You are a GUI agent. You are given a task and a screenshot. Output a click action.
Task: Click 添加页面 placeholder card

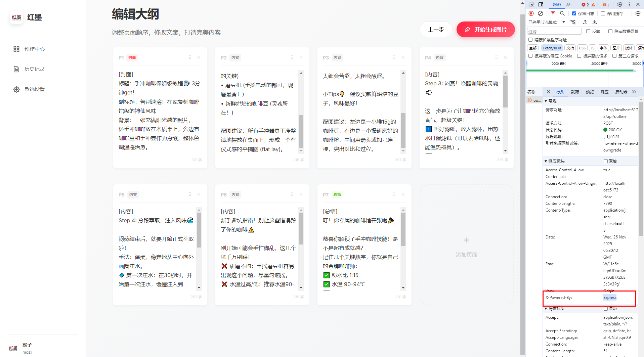(x=467, y=245)
